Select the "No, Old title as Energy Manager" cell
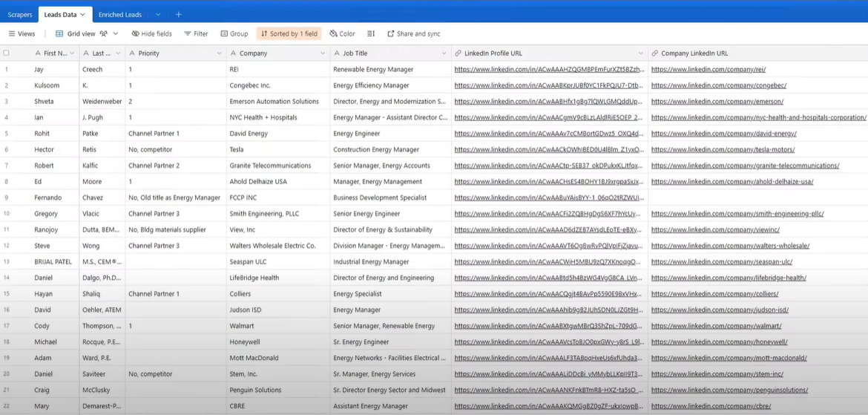Image resolution: width=868 pixels, height=415 pixels. click(176, 197)
